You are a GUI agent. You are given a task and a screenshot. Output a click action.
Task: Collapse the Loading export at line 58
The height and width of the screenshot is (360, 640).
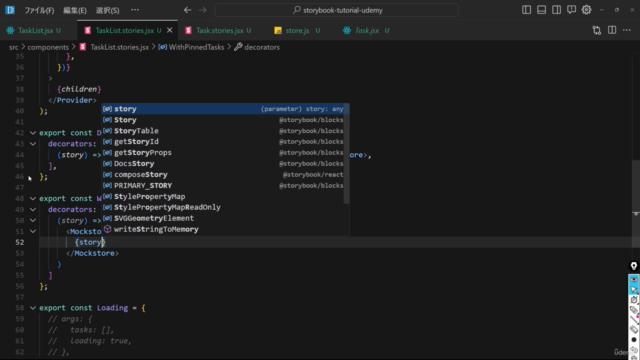[33, 308]
